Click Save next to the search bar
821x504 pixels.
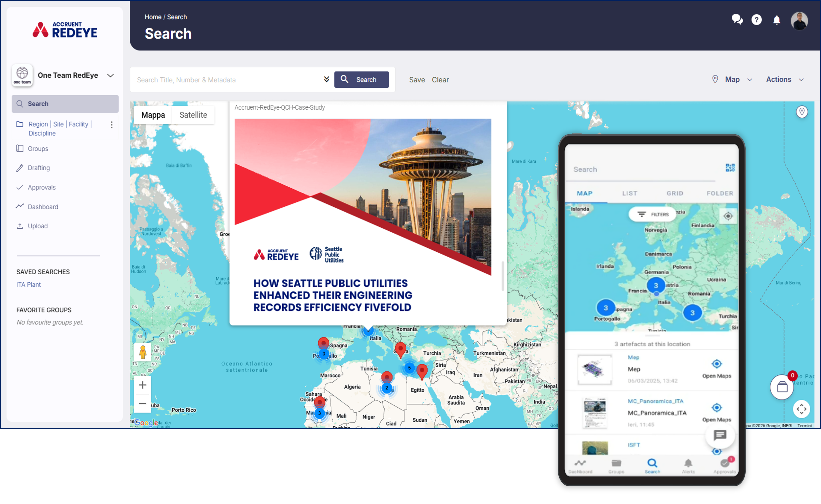417,80
